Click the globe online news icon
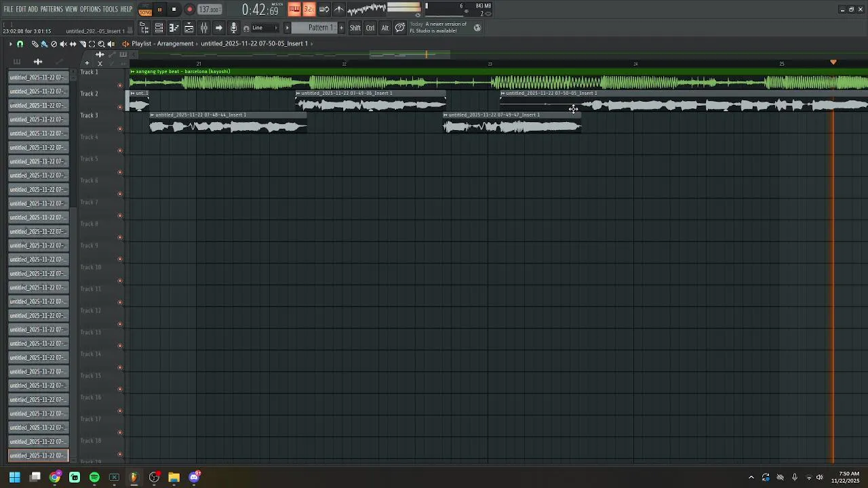868x488 pixels. (x=477, y=28)
